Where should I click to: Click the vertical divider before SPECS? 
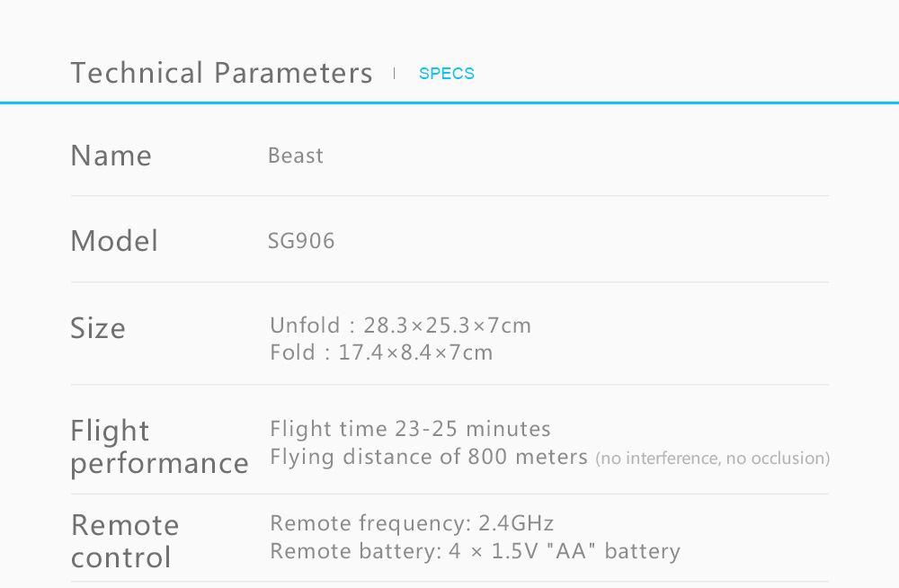[395, 73]
